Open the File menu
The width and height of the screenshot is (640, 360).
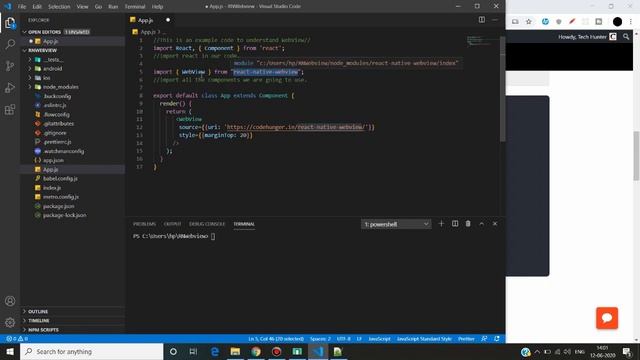(x=22, y=7)
